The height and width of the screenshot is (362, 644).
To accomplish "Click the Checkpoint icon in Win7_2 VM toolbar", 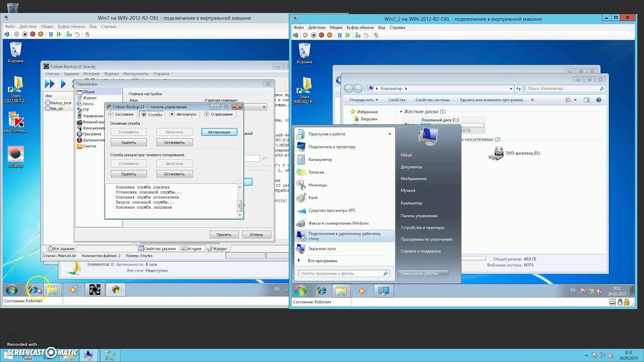I will click(358, 35).
